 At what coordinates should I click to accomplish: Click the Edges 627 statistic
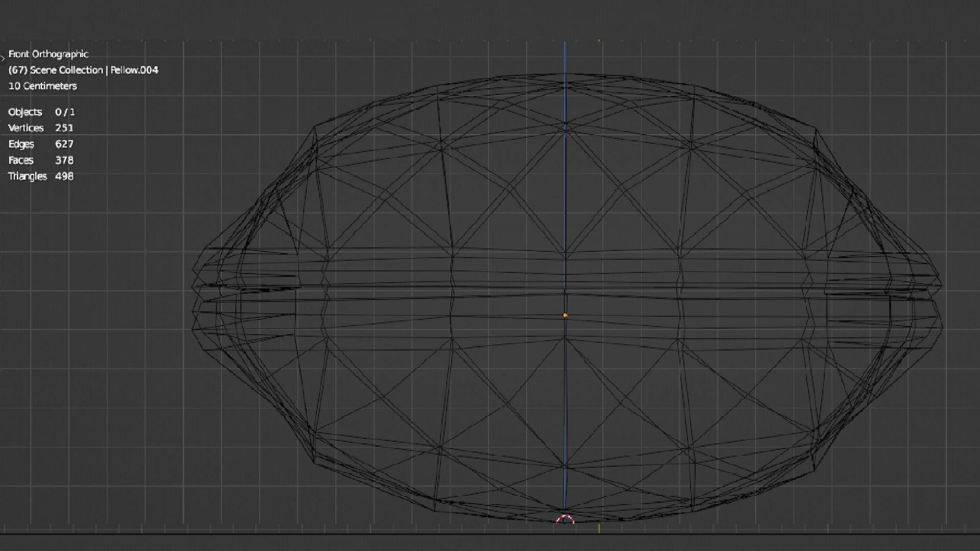tap(41, 144)
